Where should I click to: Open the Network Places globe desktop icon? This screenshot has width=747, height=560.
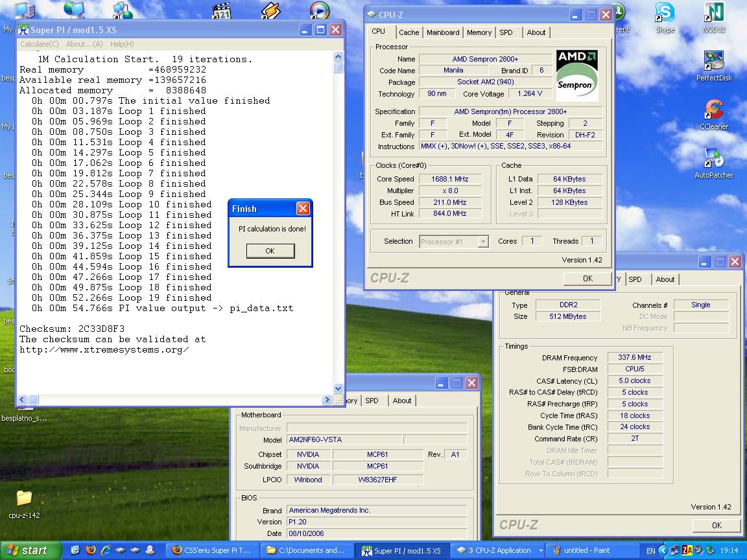coord(74,10)
